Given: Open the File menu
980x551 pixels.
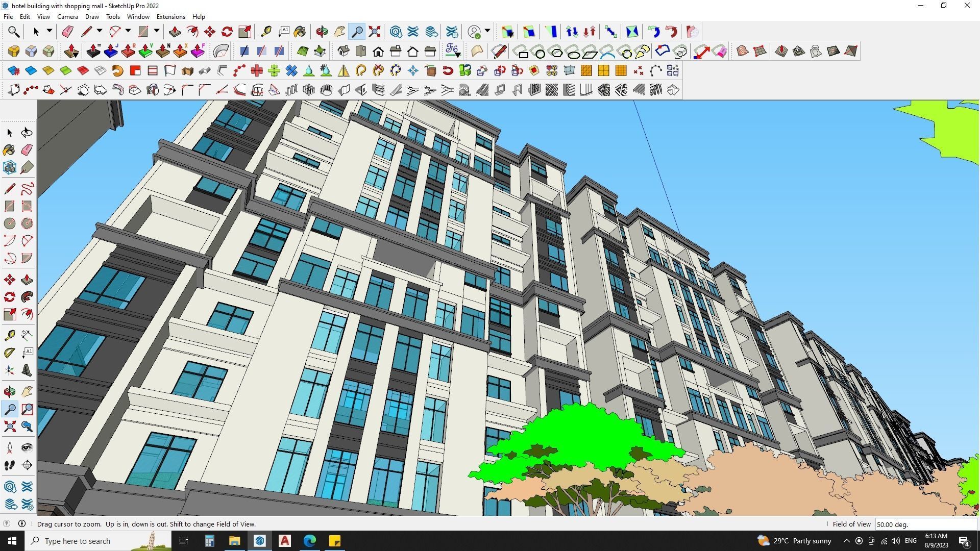Looking at the screenshot, I should (x=8, y=17).
